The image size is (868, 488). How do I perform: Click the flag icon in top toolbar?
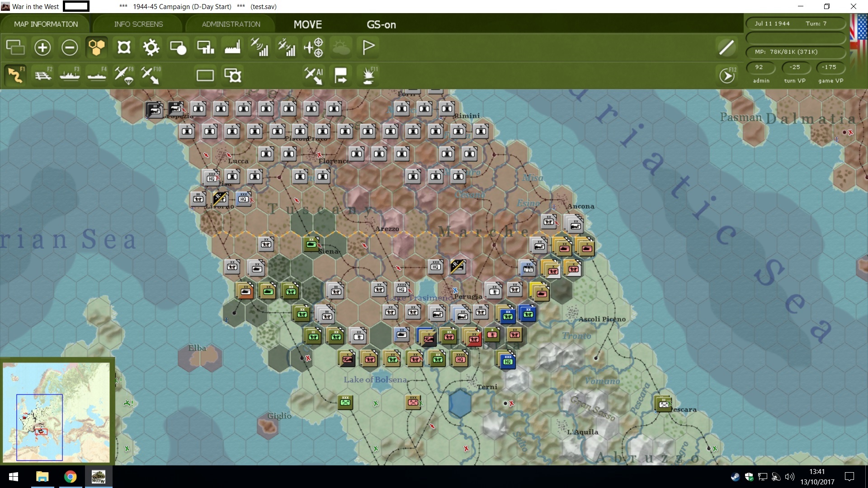(x=368, y=47)
